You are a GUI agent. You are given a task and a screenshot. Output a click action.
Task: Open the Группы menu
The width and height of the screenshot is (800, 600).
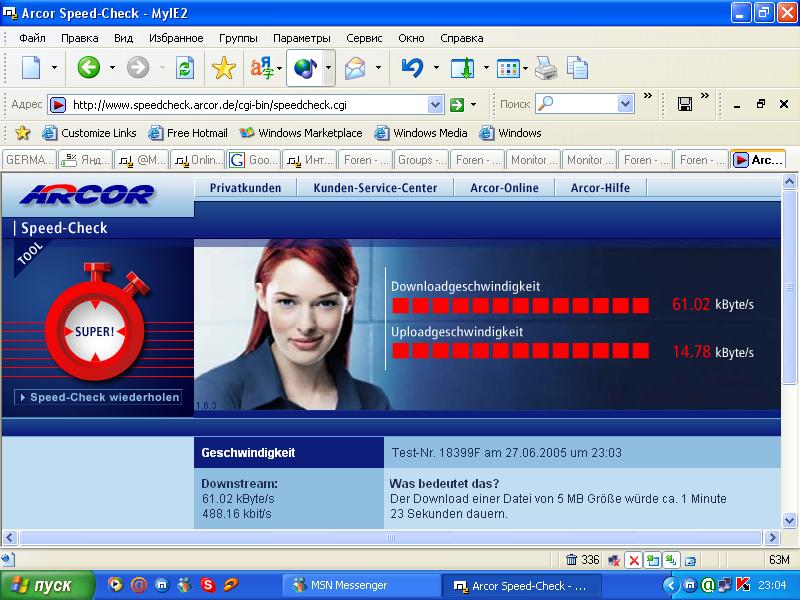238,38
